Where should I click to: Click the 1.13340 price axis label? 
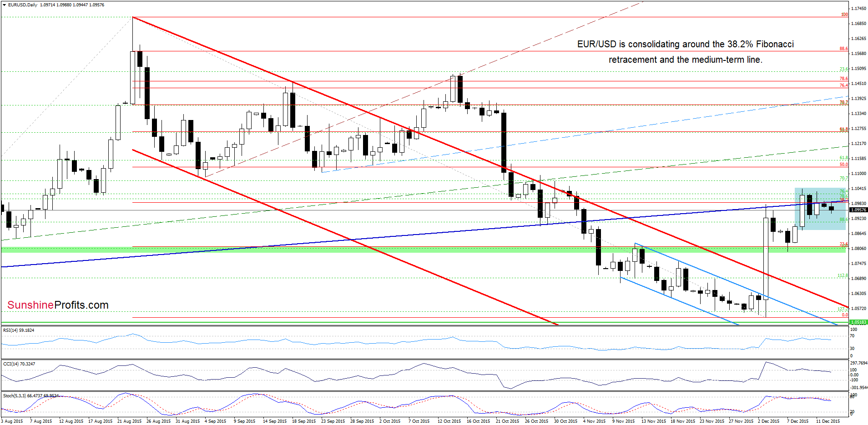tap(858, 114)
